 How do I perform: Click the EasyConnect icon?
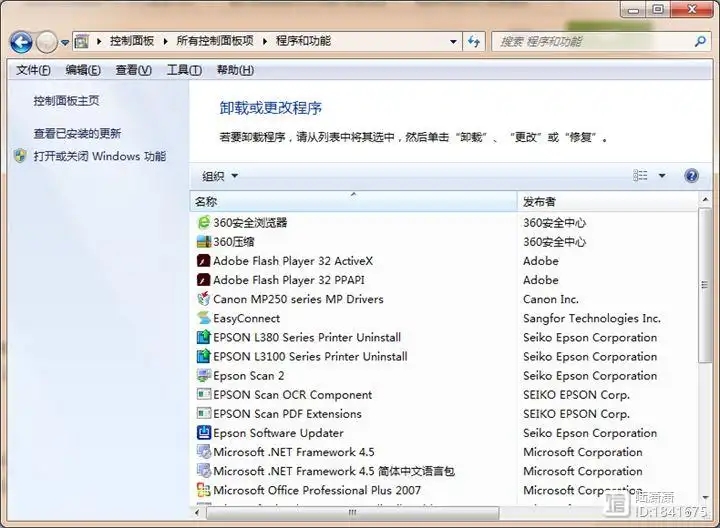203,318
